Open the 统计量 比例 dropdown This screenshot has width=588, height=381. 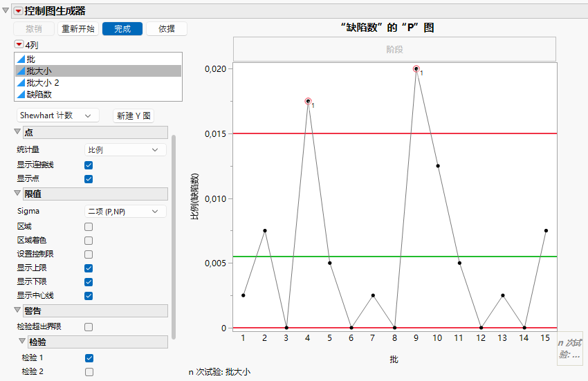tap(125, 150)
